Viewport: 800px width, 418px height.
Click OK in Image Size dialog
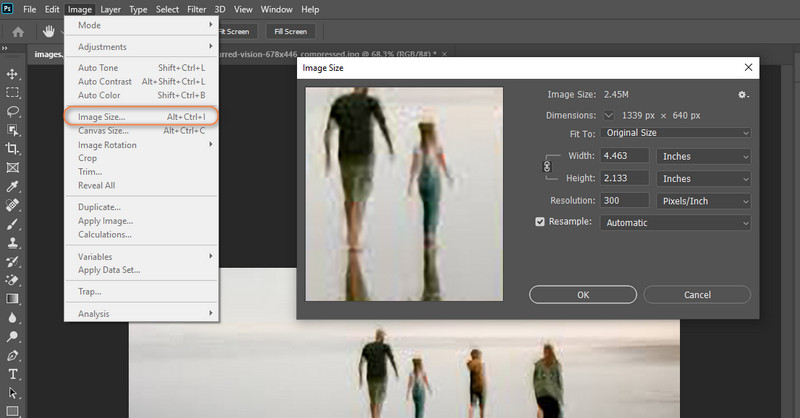[582, 295]
